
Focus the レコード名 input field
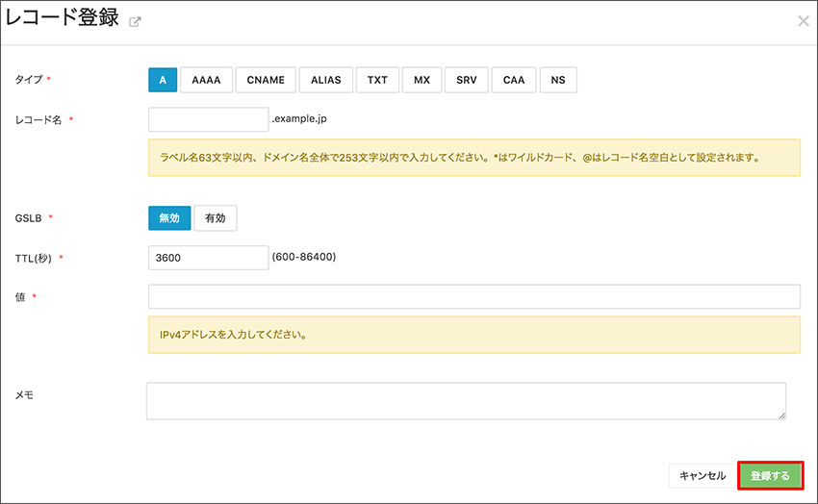coord(209,119)
